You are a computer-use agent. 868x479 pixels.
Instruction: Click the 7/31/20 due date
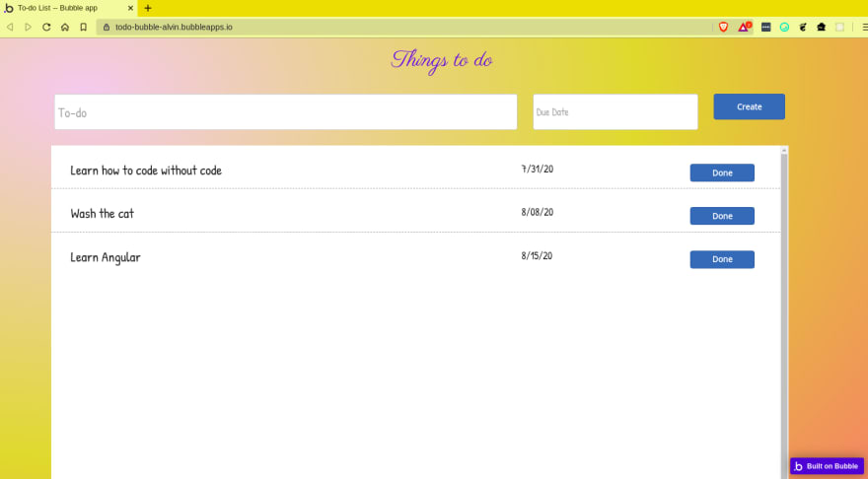pos(537,169)
